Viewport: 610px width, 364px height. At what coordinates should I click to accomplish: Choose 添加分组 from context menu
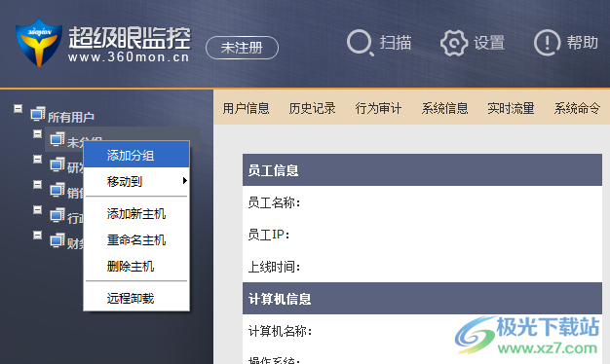pyautogui.click(x=136, y=155)
